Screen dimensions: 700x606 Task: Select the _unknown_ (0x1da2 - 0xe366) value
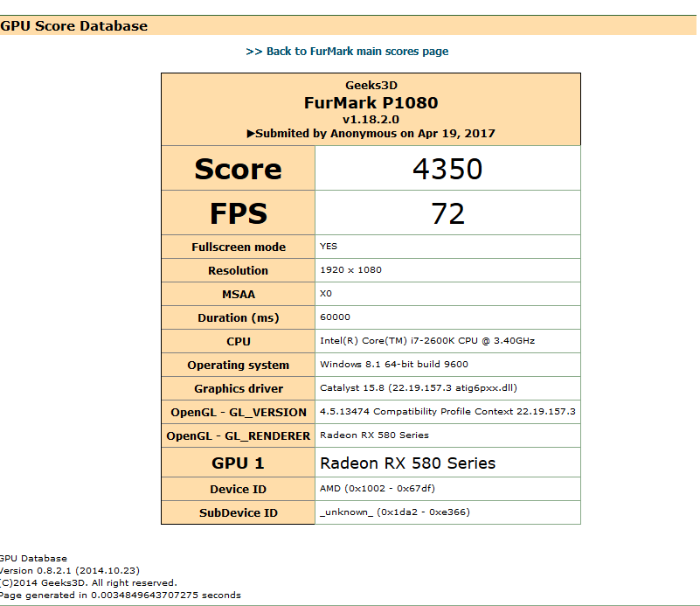click(x=395, y=512)
